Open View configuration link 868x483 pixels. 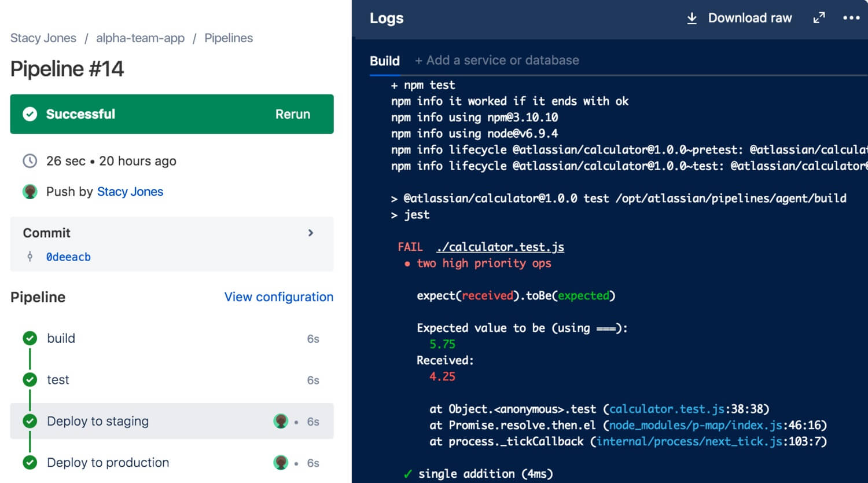coord(278,297)
